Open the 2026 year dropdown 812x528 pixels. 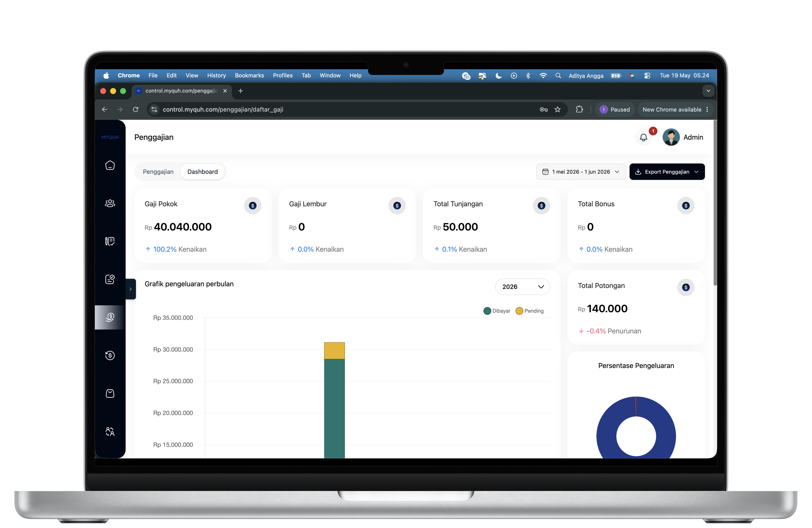pos(522,287)
